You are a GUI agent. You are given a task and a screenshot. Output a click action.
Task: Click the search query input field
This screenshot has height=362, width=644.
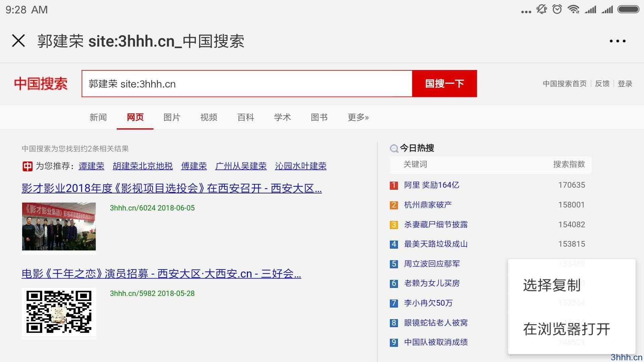click(247, 84)
